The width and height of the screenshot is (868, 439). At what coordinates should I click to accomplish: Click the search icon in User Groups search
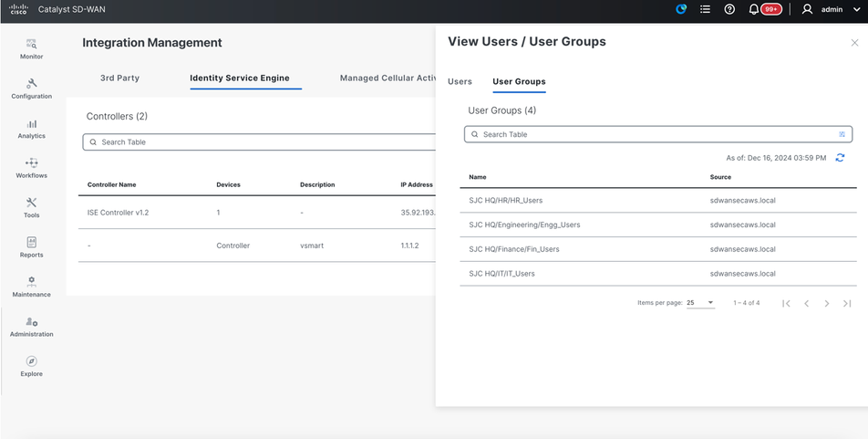click(474, 134)
